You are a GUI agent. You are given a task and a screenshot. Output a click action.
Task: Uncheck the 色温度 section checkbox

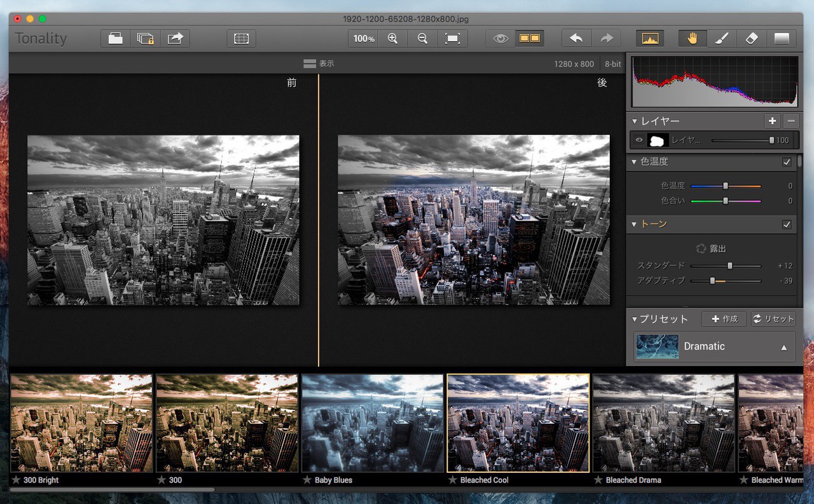click(x=787, y=162)
